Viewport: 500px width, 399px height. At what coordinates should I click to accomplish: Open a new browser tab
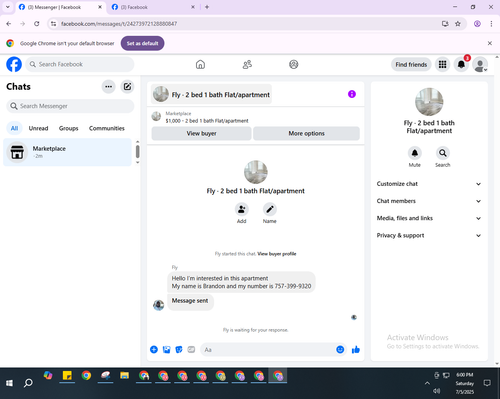[207, 7]
